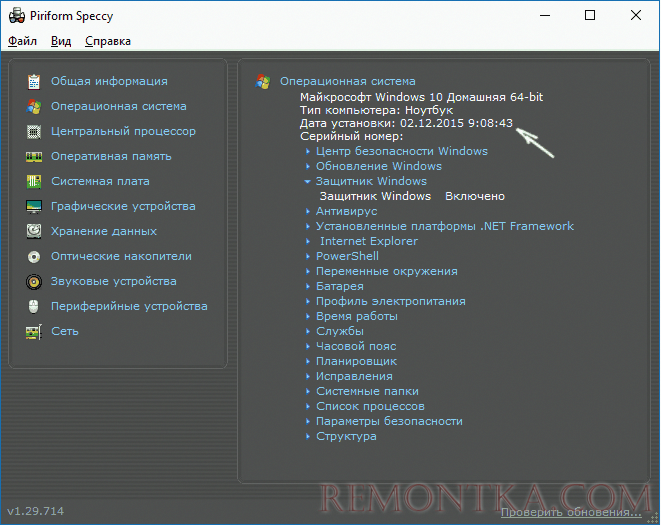Select the Центральный процессор icon
This screenshot has height=525, width=661.
pos(34,131)
